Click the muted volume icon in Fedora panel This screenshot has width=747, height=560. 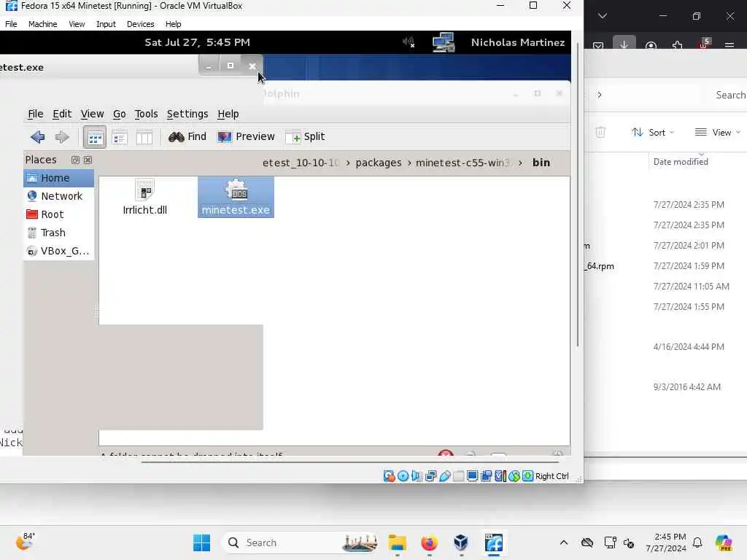point(409,42)
